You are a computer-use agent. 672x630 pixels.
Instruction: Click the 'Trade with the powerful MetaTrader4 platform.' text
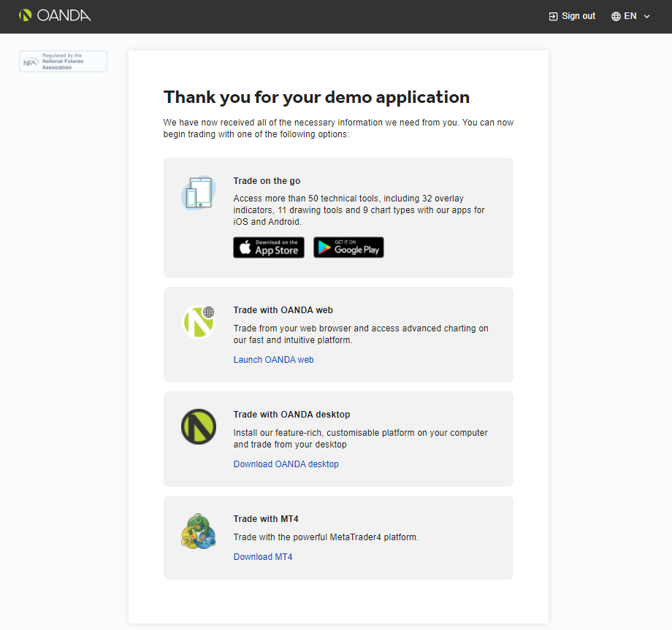click(326, 537)
